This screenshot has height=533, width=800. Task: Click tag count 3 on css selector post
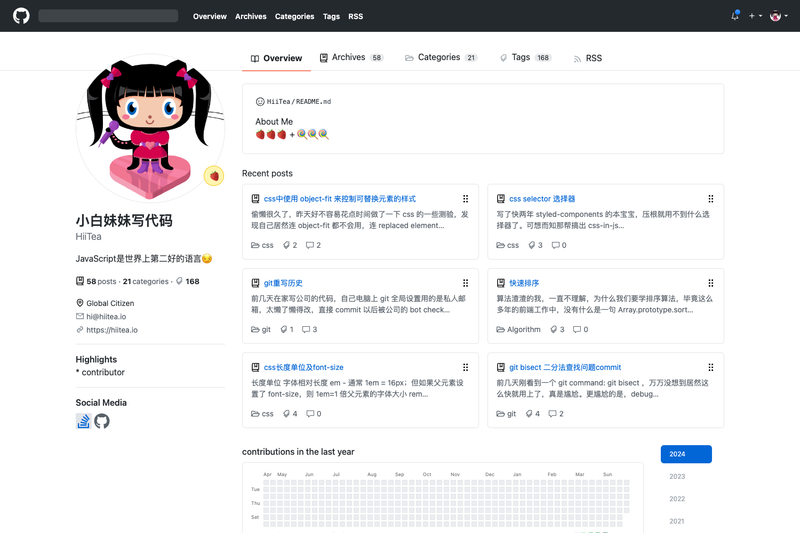tap(535, 245)
